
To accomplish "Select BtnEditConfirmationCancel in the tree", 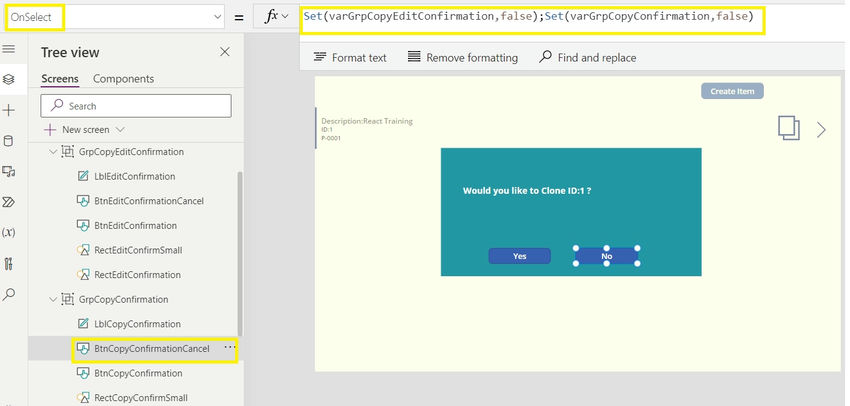I will click(x=149, y=201).
